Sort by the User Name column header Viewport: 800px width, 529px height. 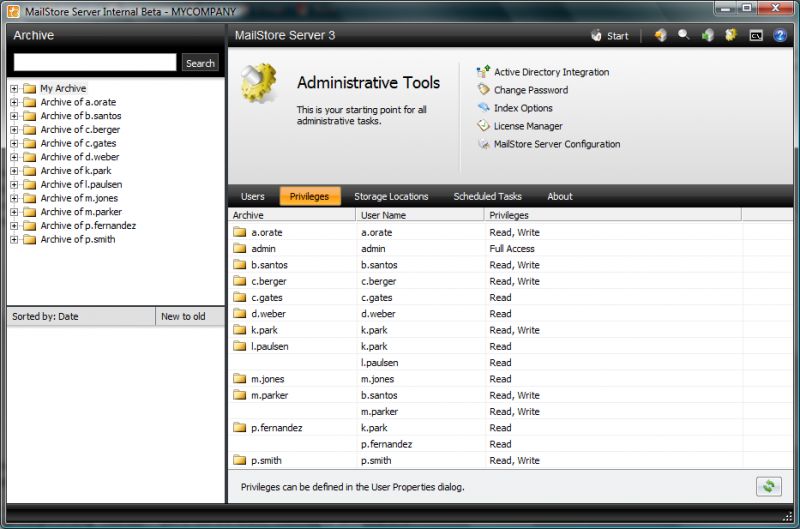click(x=419, y=215)
